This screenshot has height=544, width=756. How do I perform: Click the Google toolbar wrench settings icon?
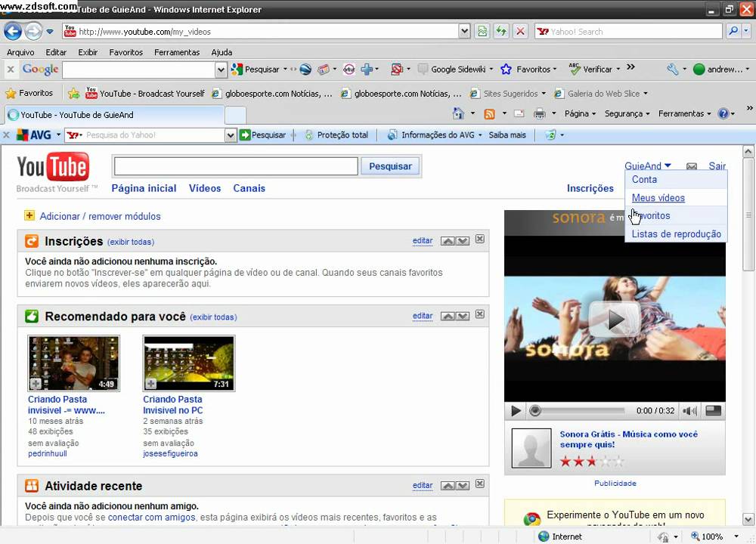[x=673, y=70]
